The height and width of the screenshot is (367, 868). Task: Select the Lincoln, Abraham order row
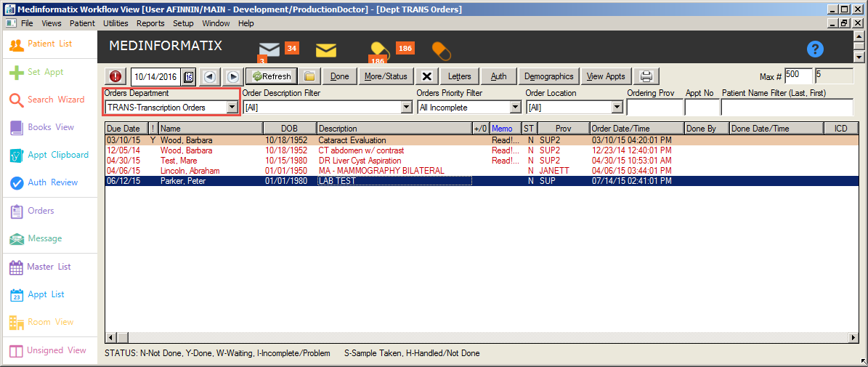pos(189,171)
